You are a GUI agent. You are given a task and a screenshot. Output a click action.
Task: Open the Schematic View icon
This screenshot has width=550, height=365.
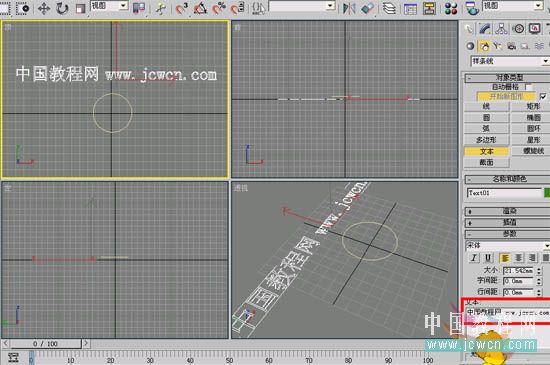429,8
